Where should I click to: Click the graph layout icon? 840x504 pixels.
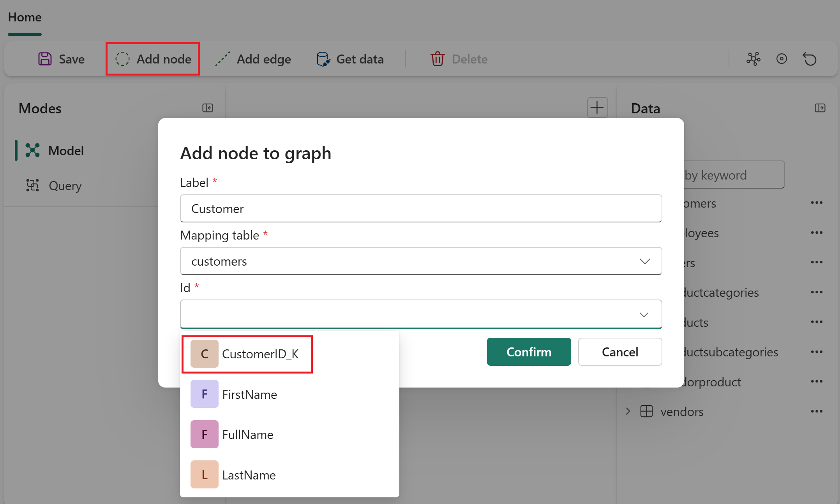click(x=753, y=59)
